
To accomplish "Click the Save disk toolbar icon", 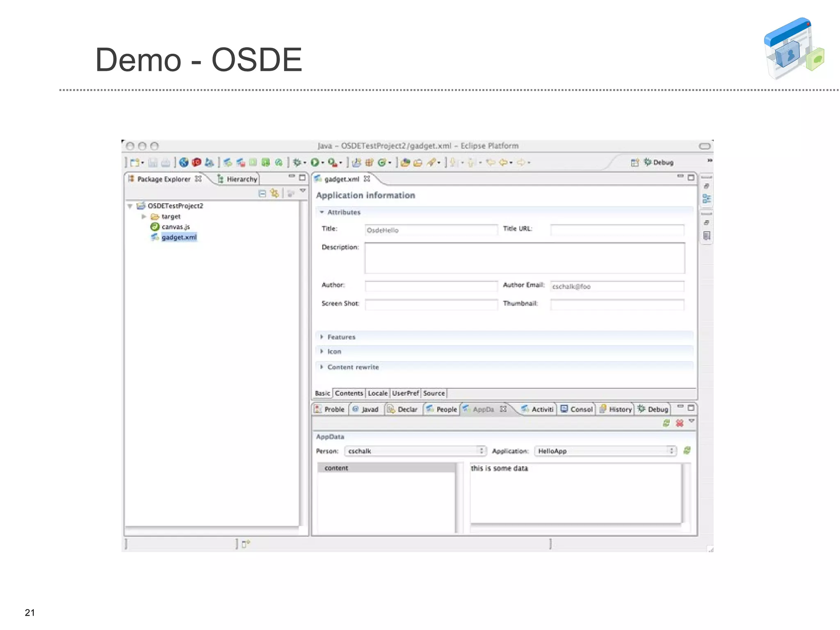I will click(153, 162).
